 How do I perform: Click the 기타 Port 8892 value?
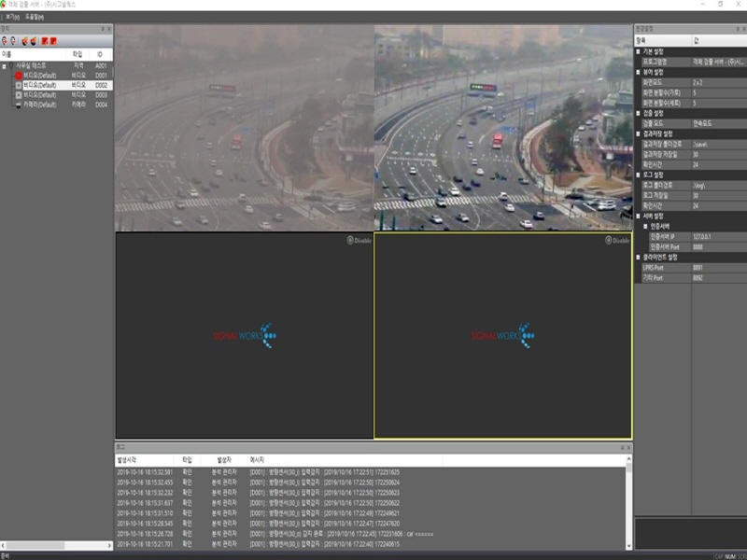pyautogui.click(x=719, y=277)
